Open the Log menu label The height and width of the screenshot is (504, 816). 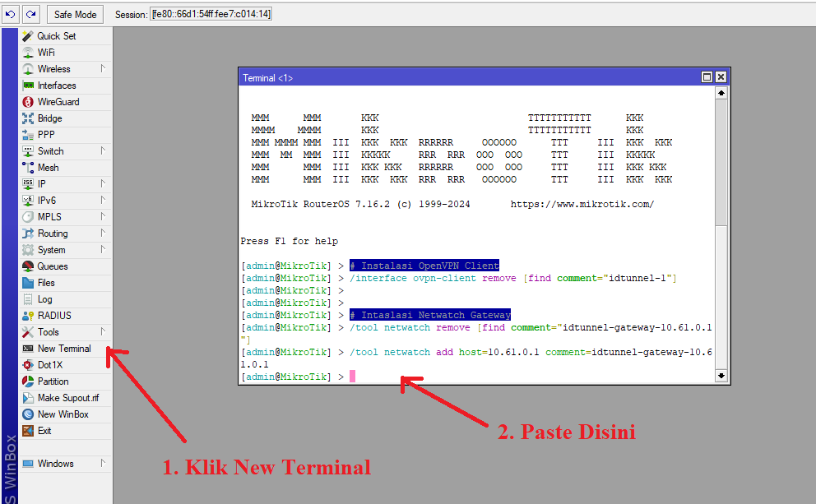pos(44,299)
